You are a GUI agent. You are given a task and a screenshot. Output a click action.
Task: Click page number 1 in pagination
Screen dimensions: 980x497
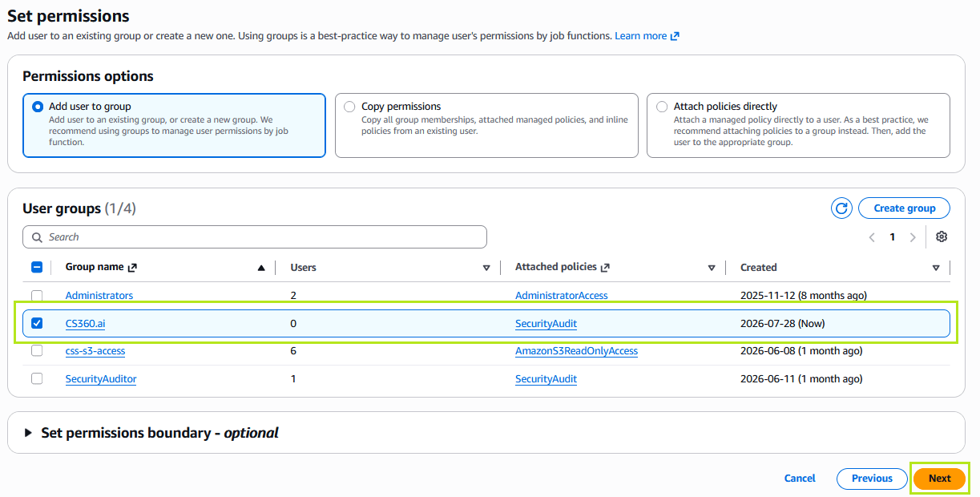892,237
